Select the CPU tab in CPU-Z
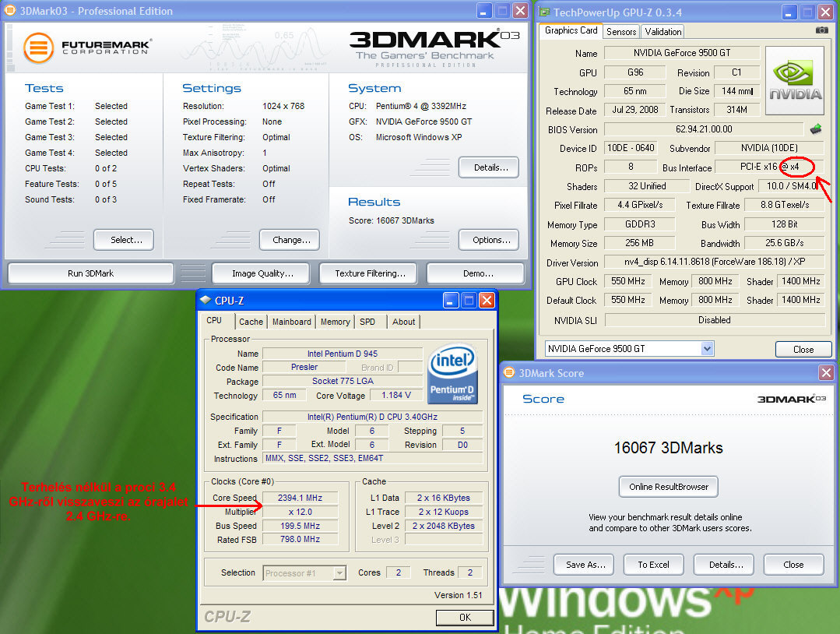 pos(214,320)
